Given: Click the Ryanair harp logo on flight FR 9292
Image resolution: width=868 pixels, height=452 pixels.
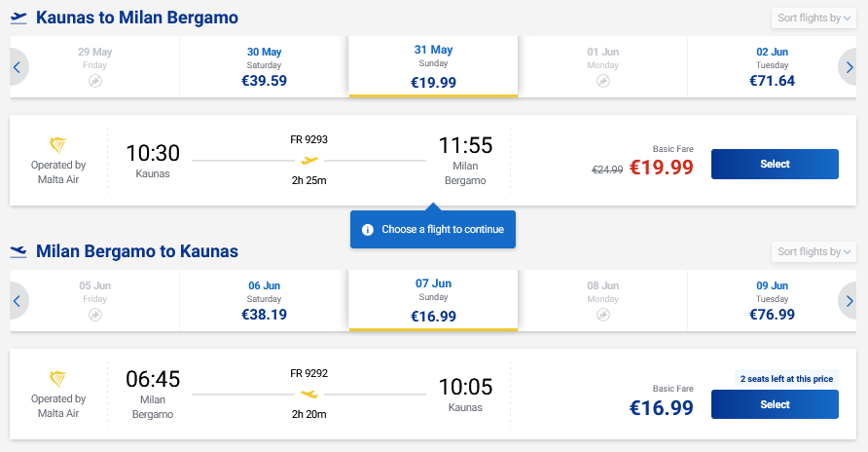Looking at the screenshot, I should click(x=58, y=379).
